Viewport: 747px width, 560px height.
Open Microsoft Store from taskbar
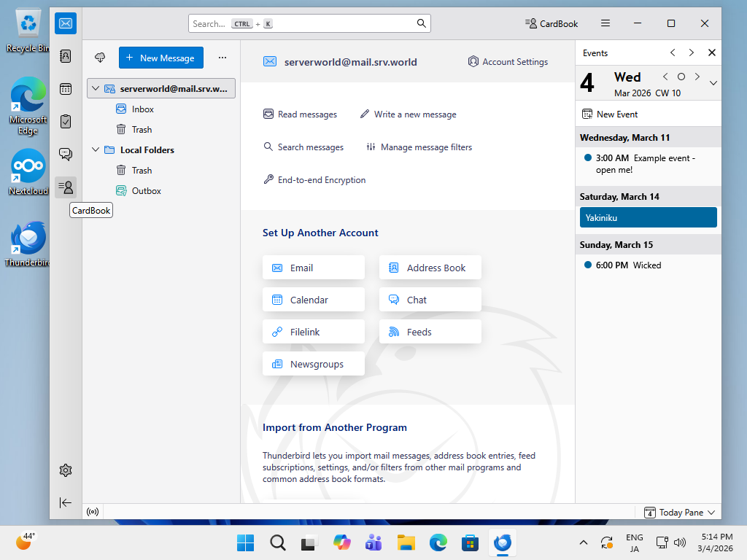click(x=470, y=542)
